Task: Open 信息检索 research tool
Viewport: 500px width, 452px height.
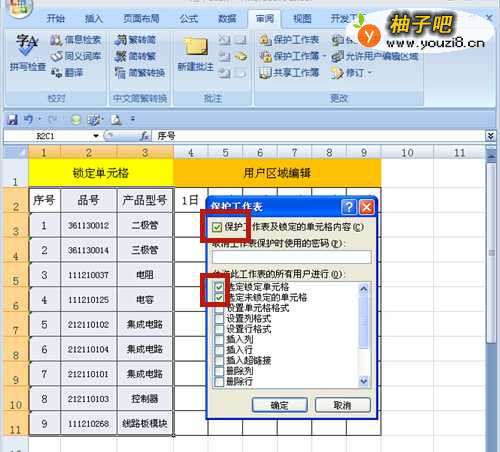Action: click(x=56, y=40)
